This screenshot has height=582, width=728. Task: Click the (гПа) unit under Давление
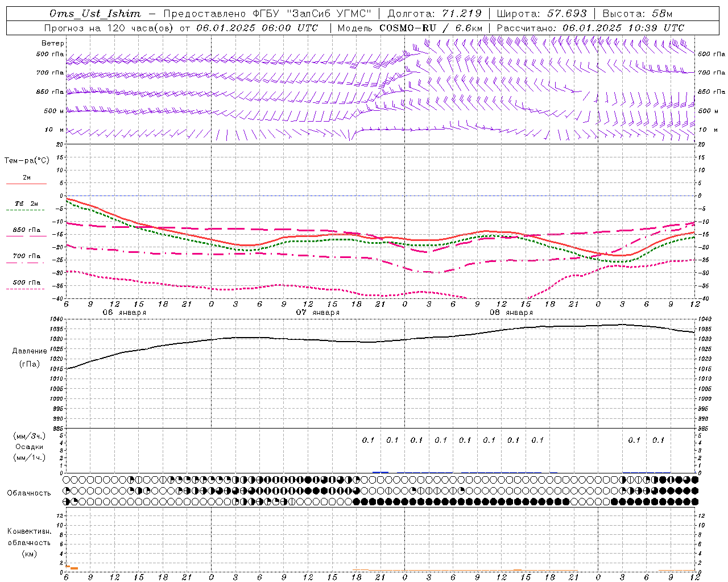tap(30, 364)
